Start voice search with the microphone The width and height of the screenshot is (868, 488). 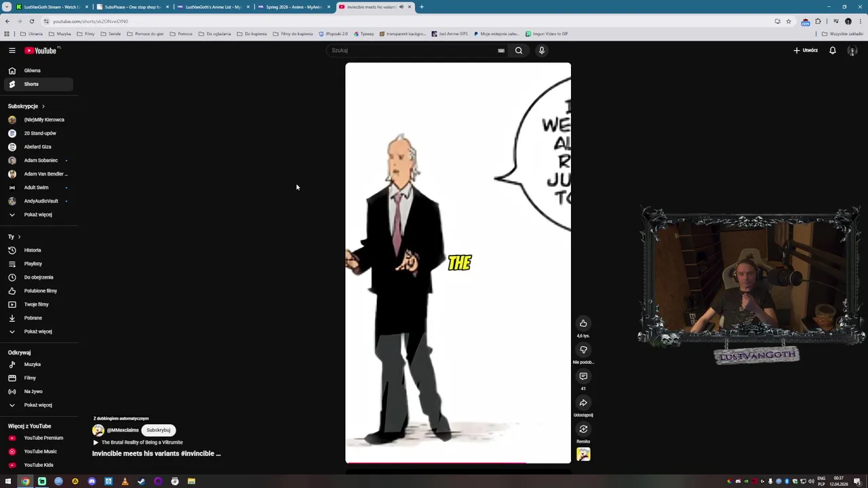click(542, 50)
